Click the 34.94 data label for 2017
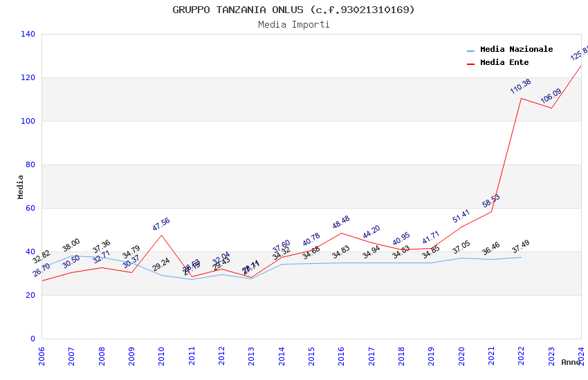 point(371,252)
